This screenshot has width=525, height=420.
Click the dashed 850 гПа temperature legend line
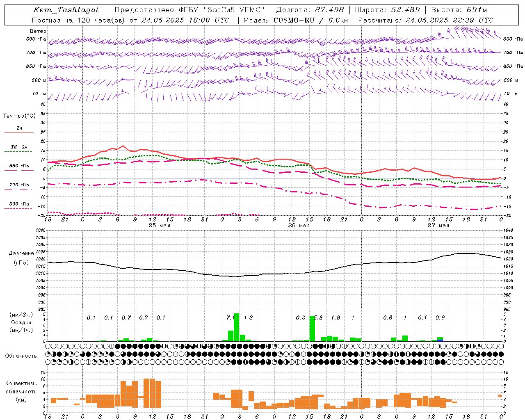point(19,170)
